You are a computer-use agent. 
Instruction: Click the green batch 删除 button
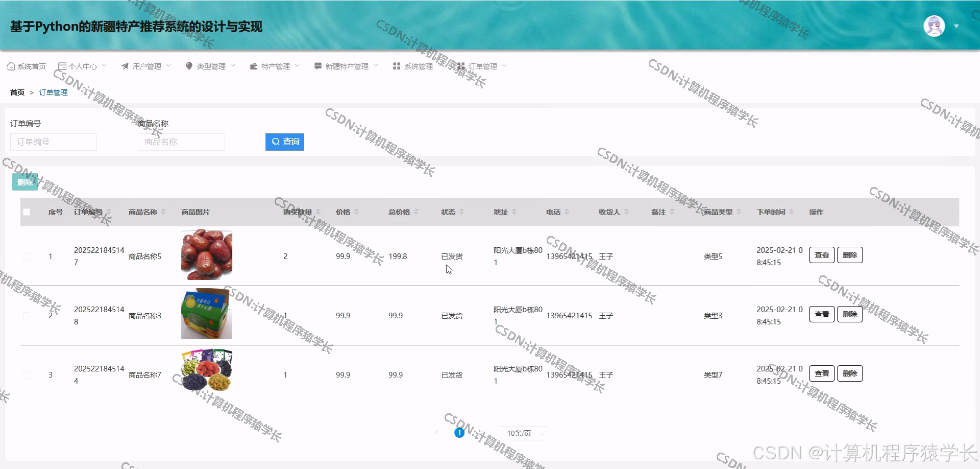point(25,182)
